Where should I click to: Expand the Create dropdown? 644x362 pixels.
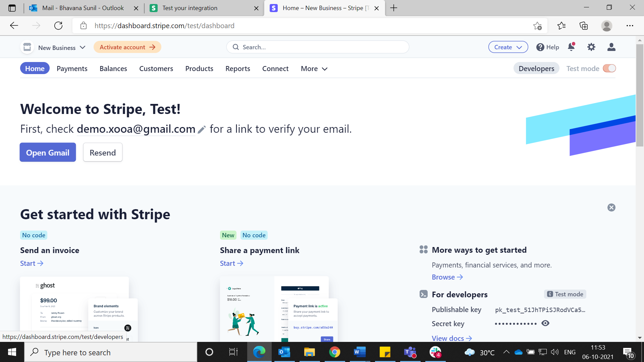tap(508, 47)
